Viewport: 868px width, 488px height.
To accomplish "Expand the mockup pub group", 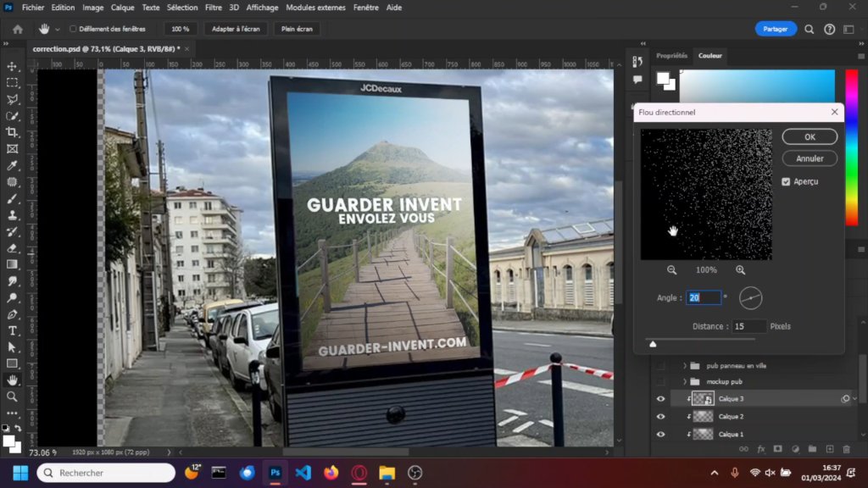I will pos(685,382).
